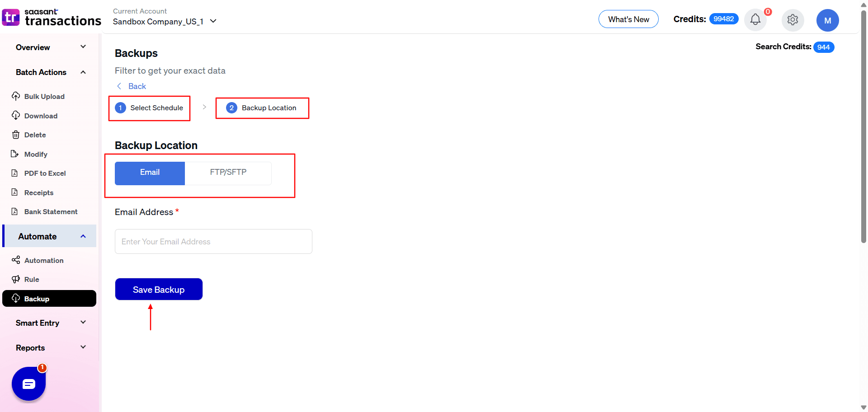
Task: Click the Smart Entry section label
Action: click(x=38, y=323)
